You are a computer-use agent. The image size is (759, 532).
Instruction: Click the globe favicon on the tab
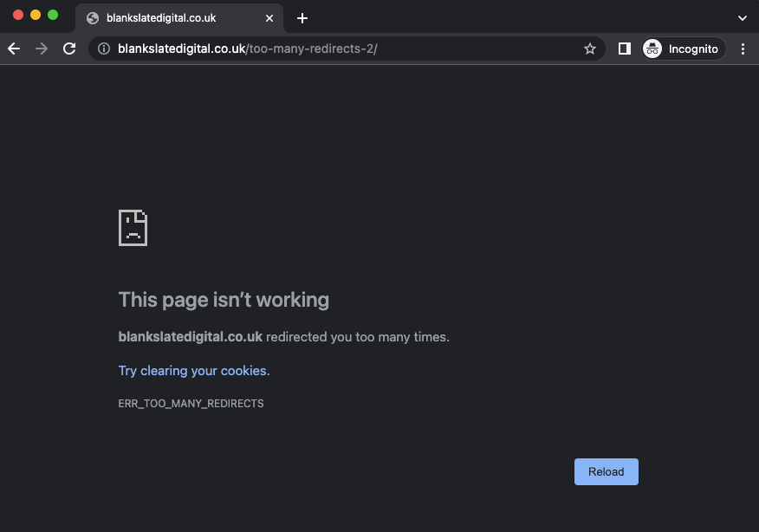pos(93,18)
